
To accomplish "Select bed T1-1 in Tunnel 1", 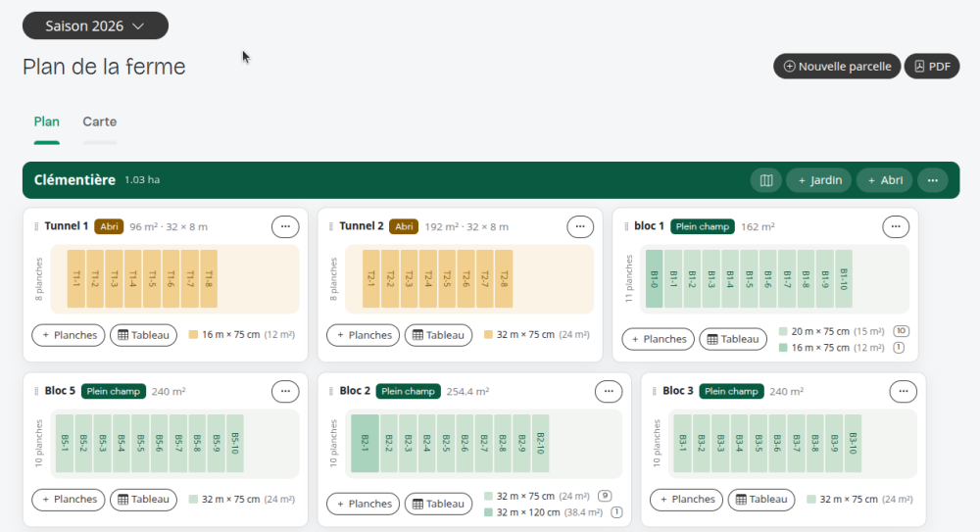I will [x=76, y=279].
